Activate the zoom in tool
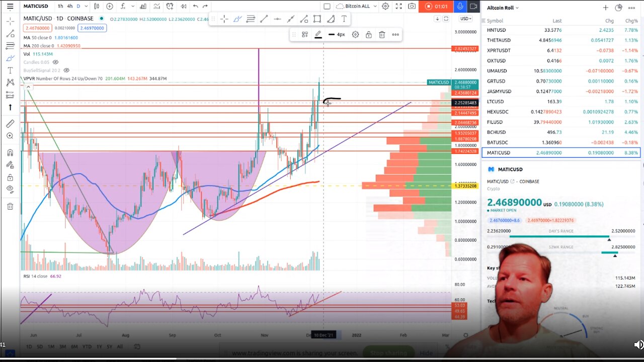 (x=10, y=136)
